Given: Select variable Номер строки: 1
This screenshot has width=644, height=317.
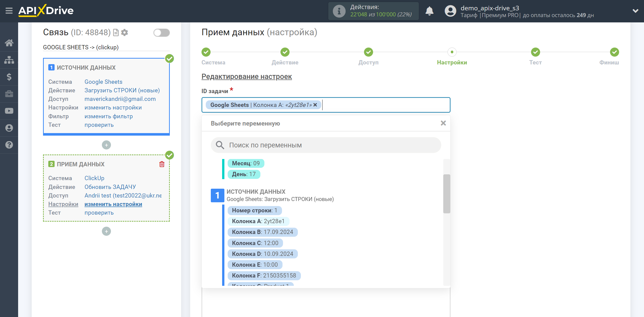Looking at the screenshot, I should coord(255,210).
